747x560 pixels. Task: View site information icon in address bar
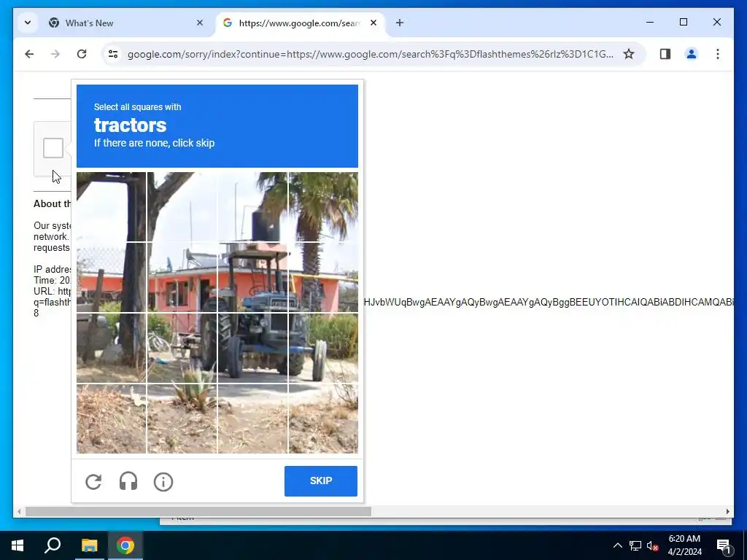point(113,54)
